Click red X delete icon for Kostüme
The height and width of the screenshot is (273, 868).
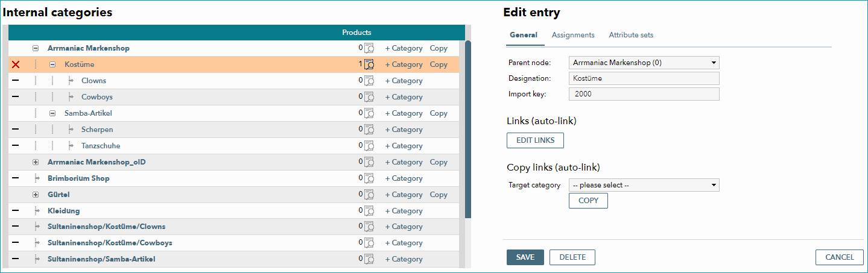(x=16, y=64)
